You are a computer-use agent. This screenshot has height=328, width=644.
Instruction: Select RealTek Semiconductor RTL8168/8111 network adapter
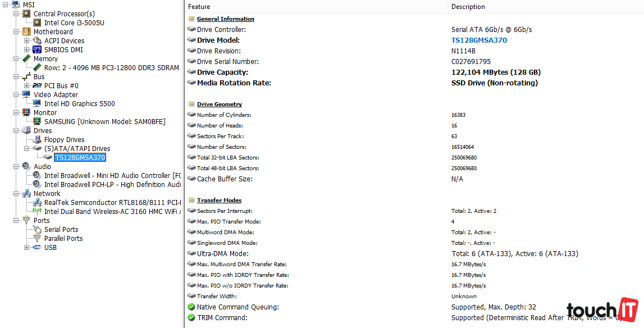[x=112, y=203]
